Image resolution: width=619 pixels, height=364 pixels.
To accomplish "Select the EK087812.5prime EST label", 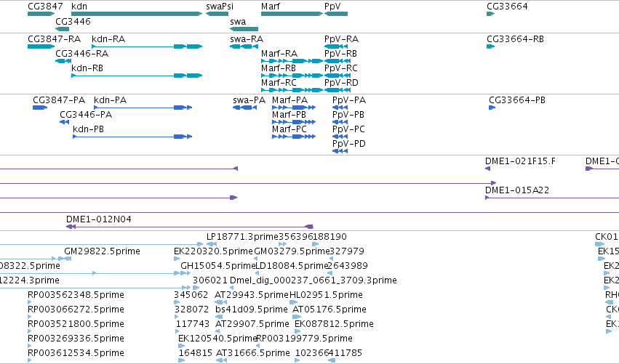I will click(334, 324).
